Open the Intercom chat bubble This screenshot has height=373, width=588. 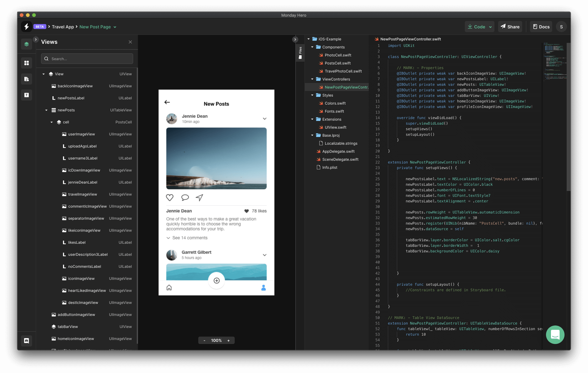click(x=555, y=335)
